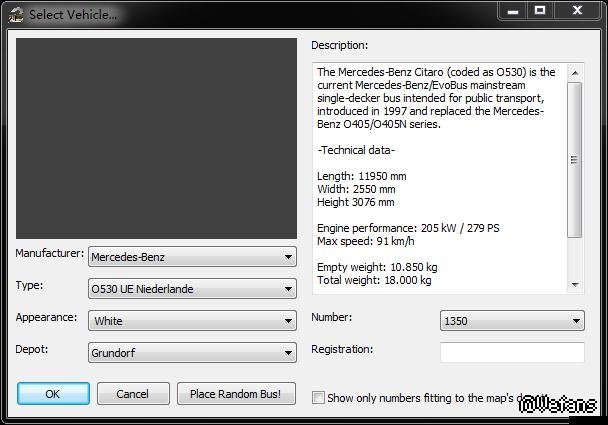Click 'Engine performance: 205 kW / 279 PS' text
This screenshot has height=425, width=608.
tap(408, 228)
